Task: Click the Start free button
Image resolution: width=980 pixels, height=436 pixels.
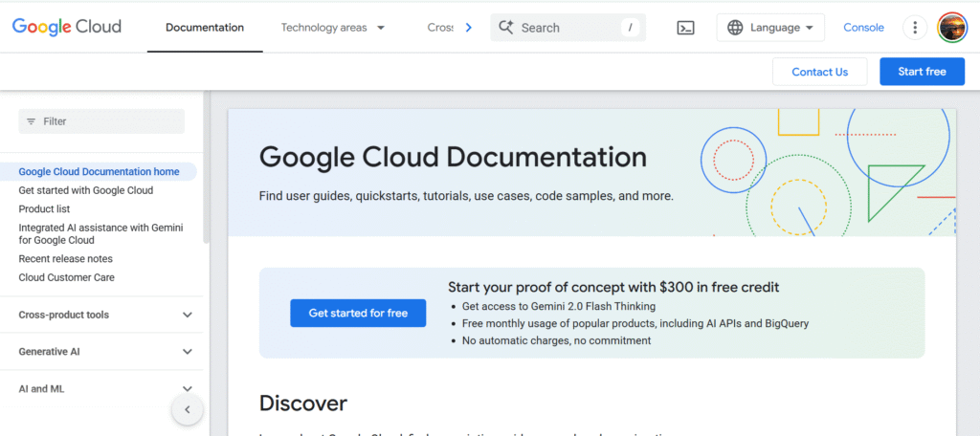Action: 922,72
